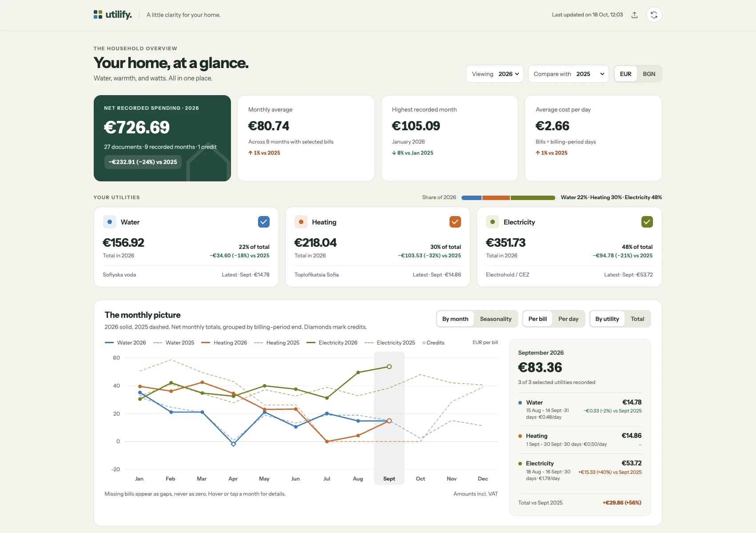Switch chart to Per day view

pos(568,319)
